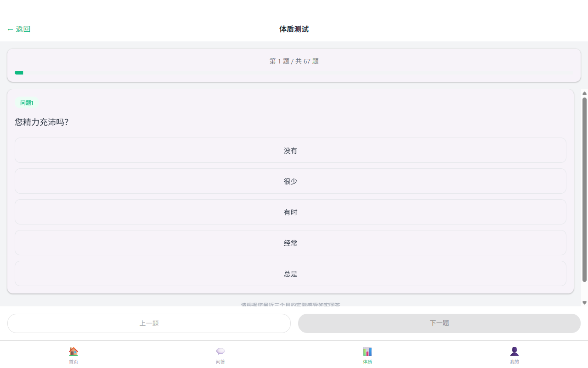
Task: Click the scrollbar up arrow
Action: pos(584,93)
